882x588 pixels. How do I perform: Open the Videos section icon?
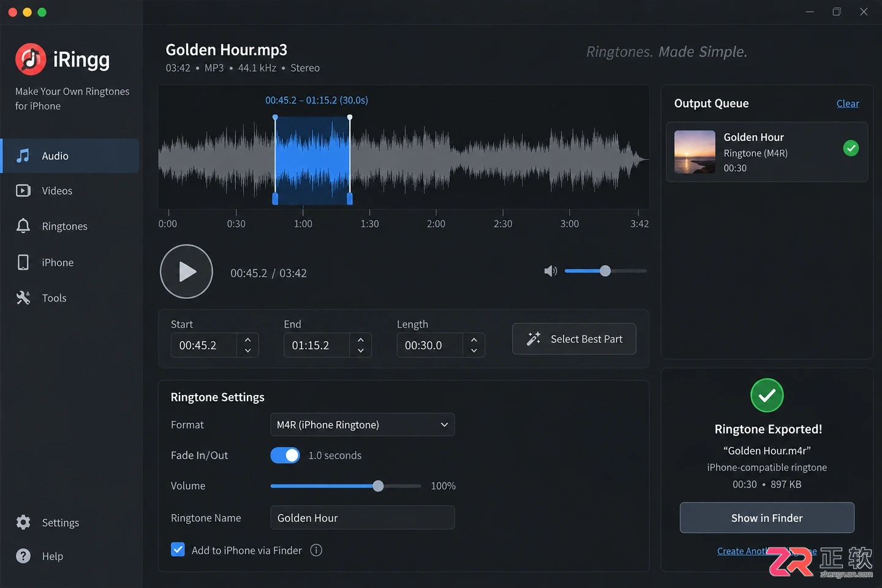point(23,190)
